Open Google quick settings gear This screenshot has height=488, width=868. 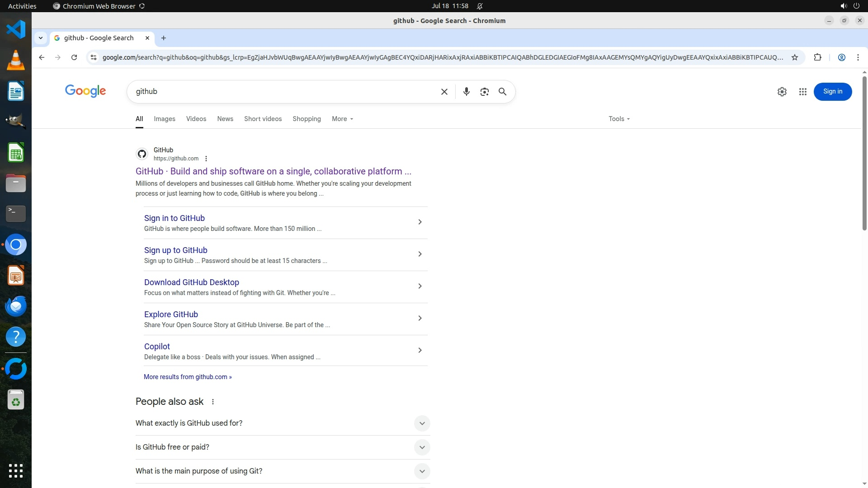[782, 92]
